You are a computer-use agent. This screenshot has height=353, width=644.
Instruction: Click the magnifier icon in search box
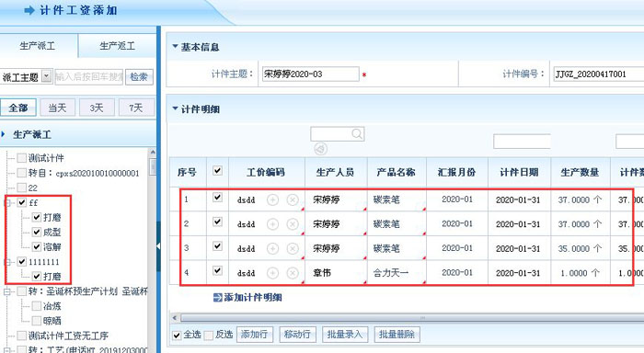pyautogui.click(x=357, y=134)
